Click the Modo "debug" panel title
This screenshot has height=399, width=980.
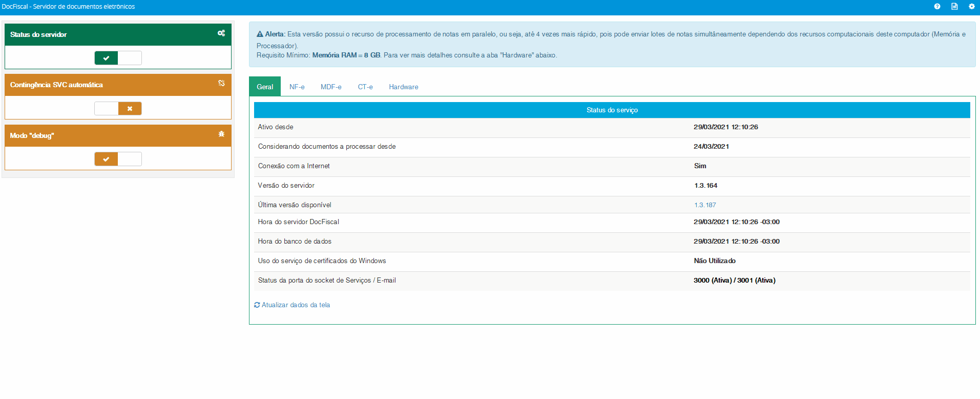click(x=32, y=136)
